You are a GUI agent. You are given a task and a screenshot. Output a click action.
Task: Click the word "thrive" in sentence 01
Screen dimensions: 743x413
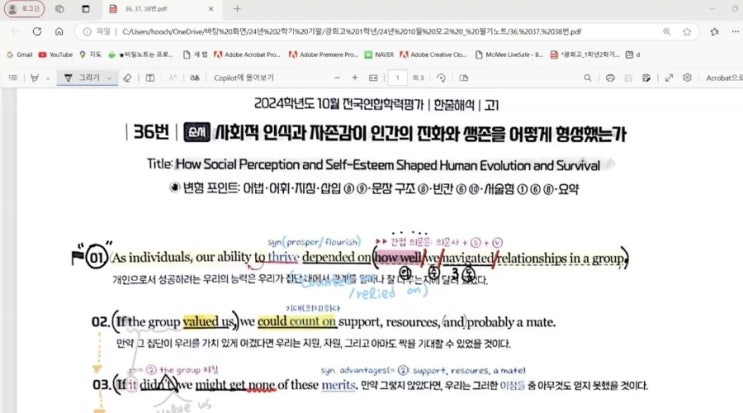(x=283, y=257)
